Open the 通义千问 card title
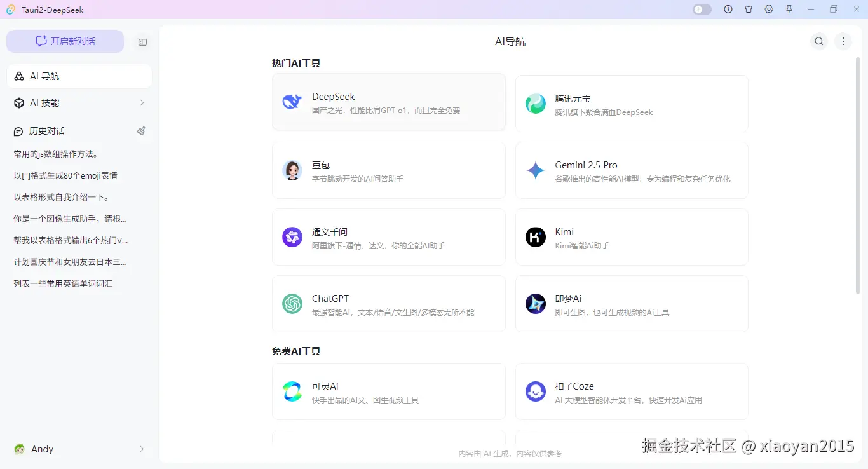The width and height of the screenshot is (868, 469). 330,232
